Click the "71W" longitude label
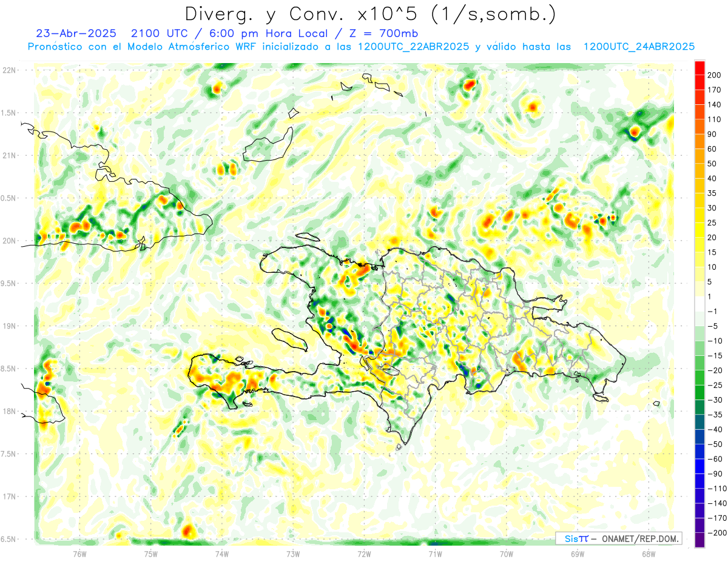The height and width of the screenshot is (562, 728). pos(435,553)
